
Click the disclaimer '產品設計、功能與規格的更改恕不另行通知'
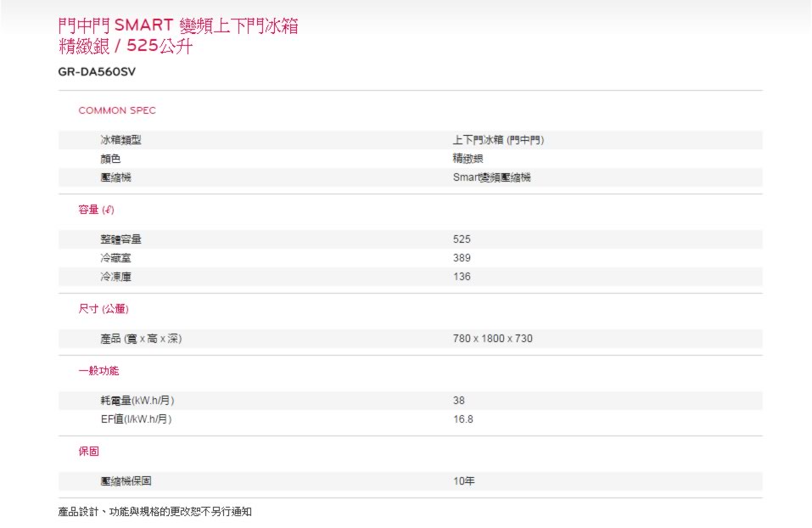click(154, 511)
